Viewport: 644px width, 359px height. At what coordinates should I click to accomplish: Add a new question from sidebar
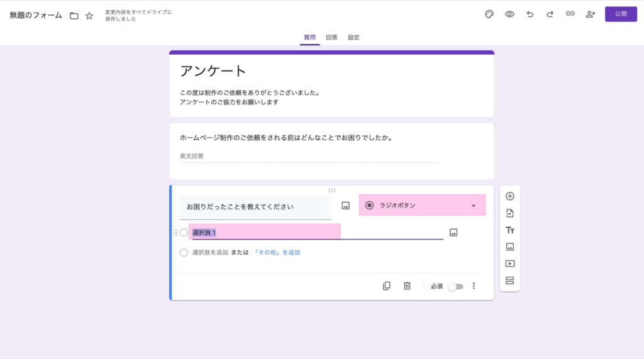click(510, 196)
